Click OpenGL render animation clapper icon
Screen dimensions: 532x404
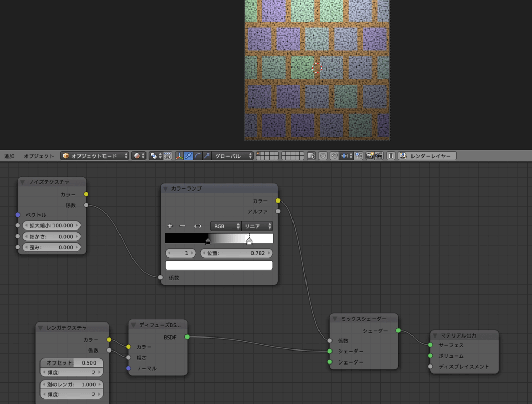click(x=379, y=156)
